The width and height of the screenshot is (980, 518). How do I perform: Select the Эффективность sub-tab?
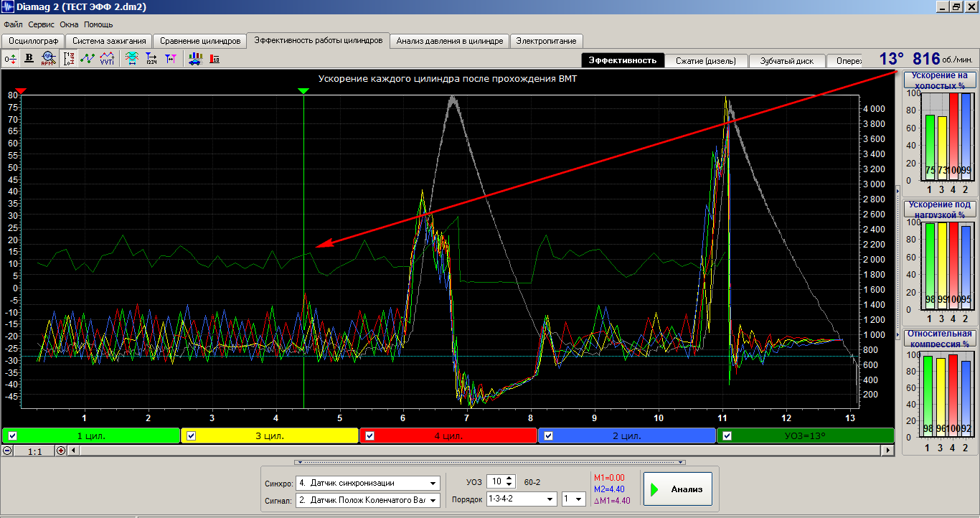point(623,60)
